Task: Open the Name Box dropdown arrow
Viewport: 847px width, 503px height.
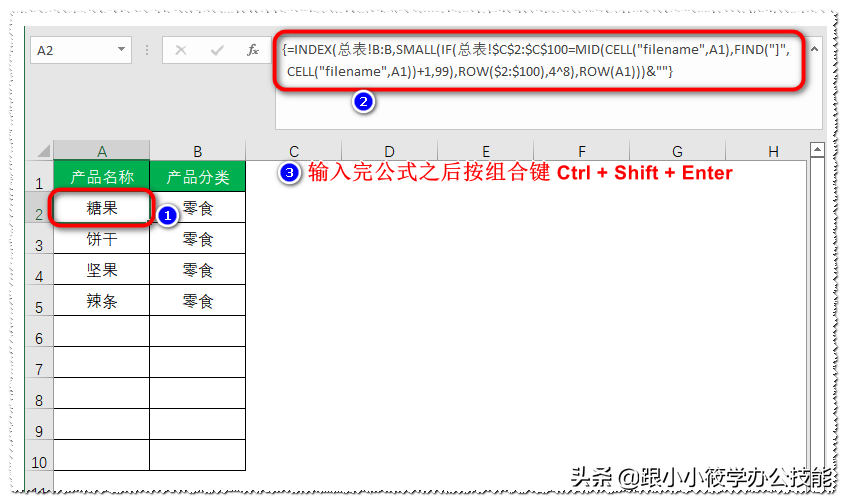Action: [122, 50]
